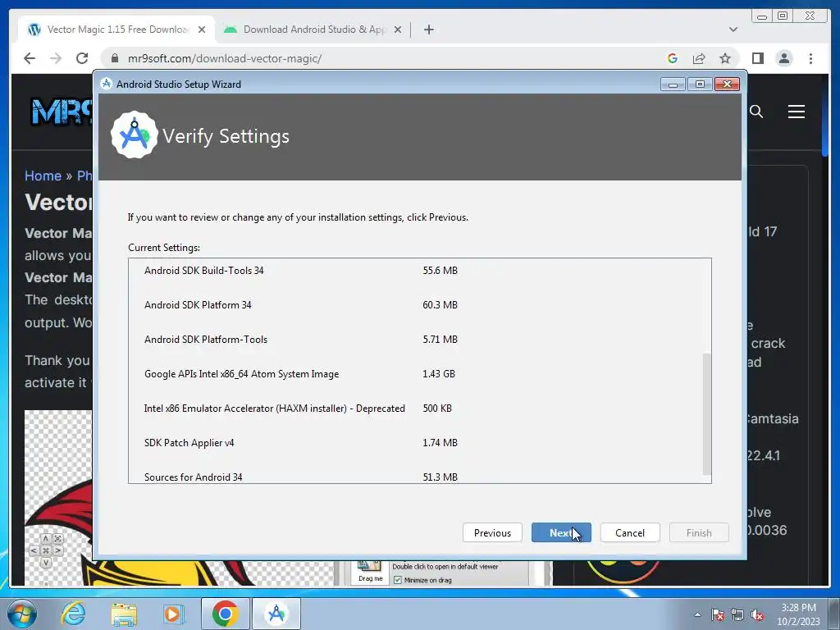This screenshot has width=840, height=630.
Task: Click the volume tray icon
Action: pyautogui.click(x=757, y=614)
